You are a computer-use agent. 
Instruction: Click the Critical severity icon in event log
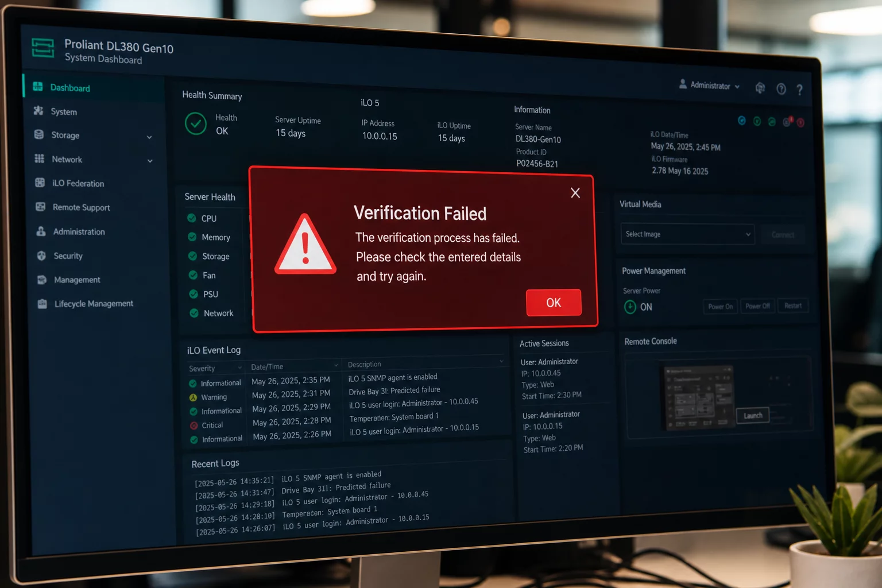click(x=194, y=425)
